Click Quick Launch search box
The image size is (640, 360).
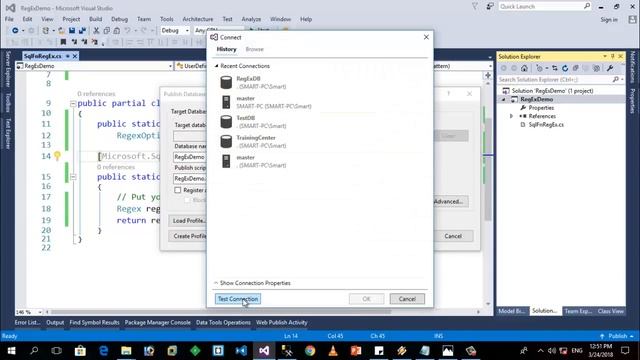(544, 7)
